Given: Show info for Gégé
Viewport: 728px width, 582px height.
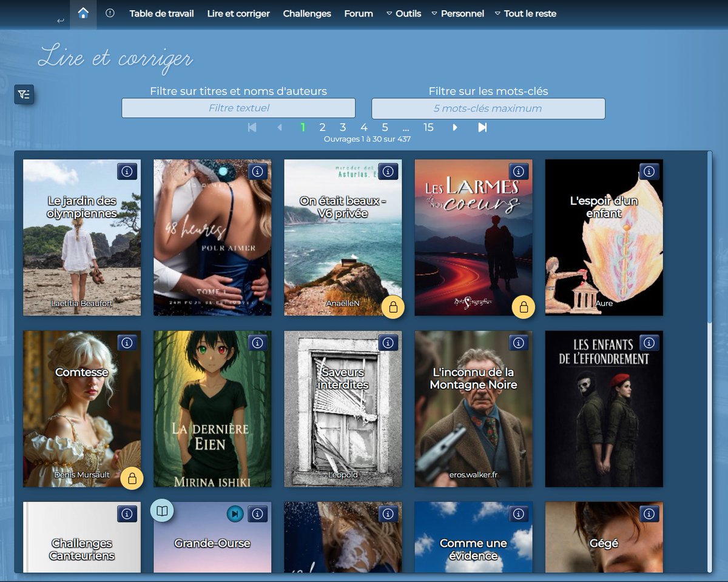Looking at the screenshot, I should coord(649,514).
